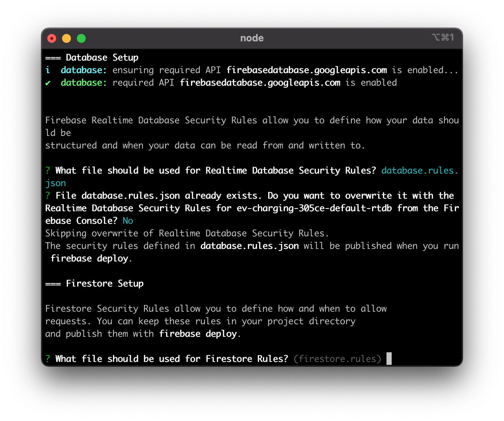Viewport: 504px width, 421px height.
Task: Click the '=== Database Setup' heading
Action: 92,58
